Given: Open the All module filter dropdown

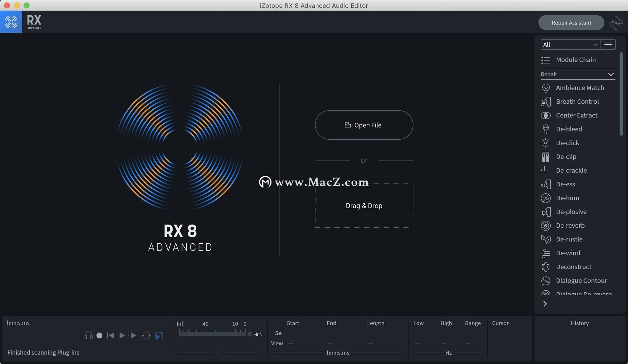Looking at the screenshot, I should click(x=570, y=44).
